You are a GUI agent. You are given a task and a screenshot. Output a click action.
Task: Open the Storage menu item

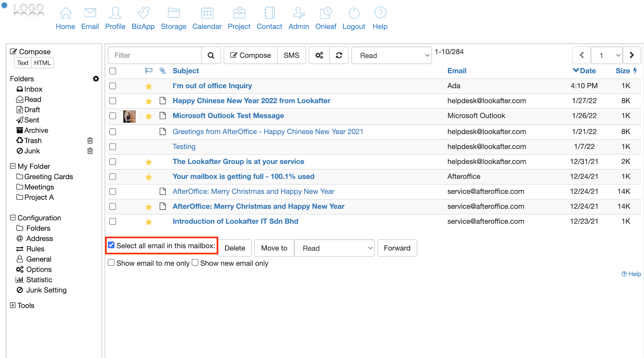[x=174, y=26]
